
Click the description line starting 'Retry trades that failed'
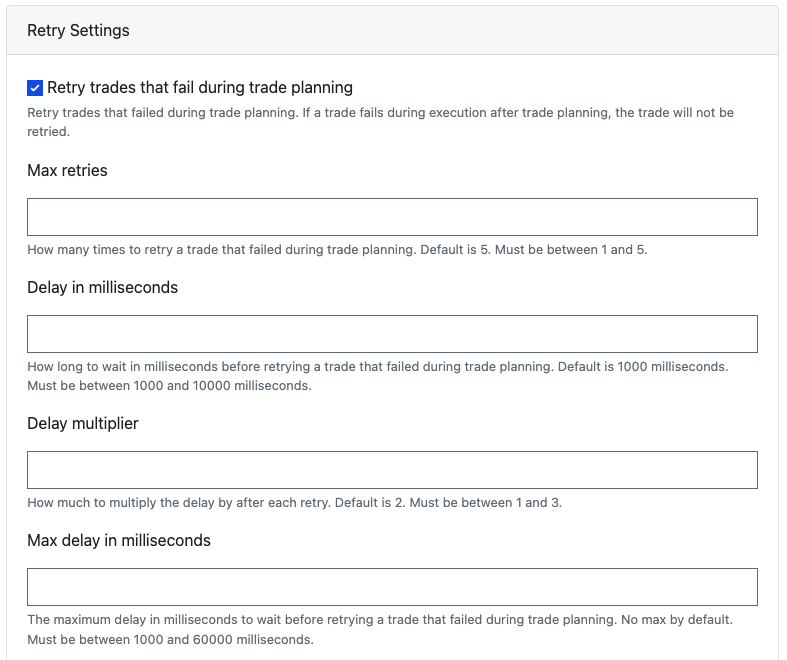click(380, 112)
